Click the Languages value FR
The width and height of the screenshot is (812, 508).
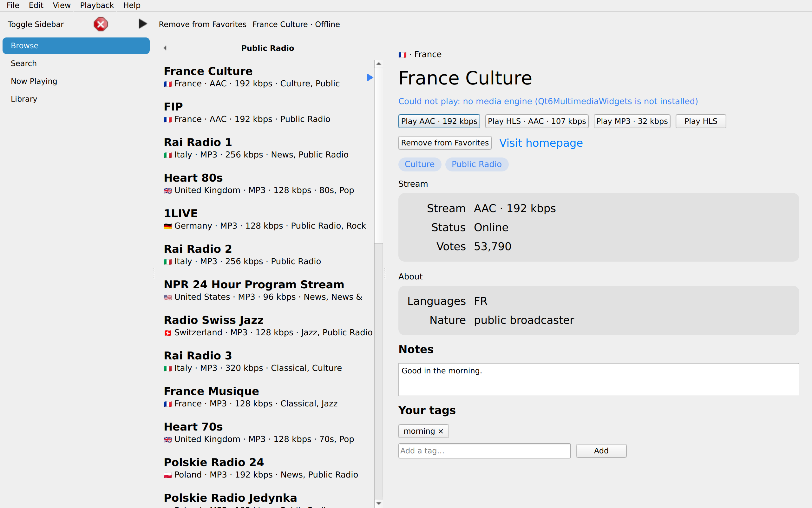[x=481, y=301]
